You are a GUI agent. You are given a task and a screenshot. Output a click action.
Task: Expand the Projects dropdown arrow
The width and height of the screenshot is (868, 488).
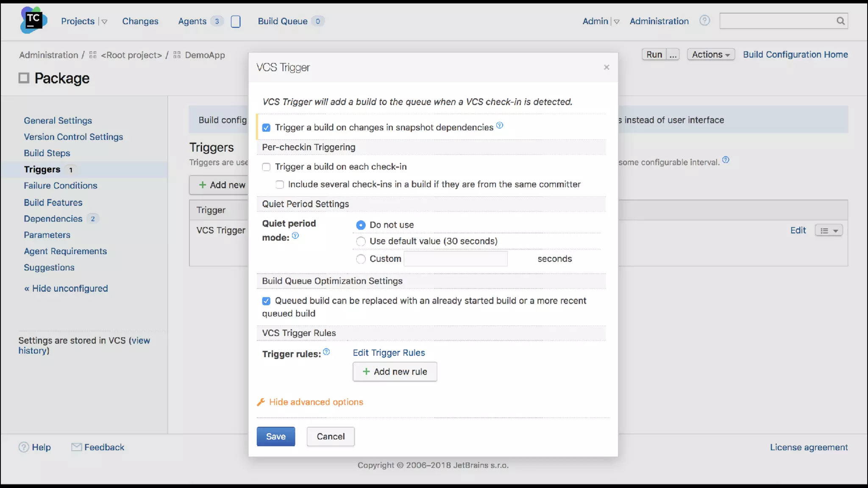(104, 22)
